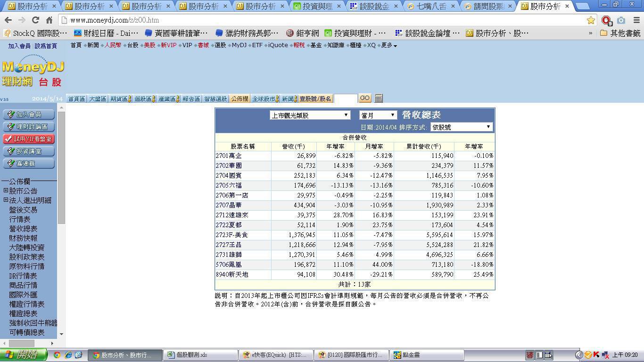Switch to the 產業區 tab
Screen dimensions: 644x362
click(169, 99)
